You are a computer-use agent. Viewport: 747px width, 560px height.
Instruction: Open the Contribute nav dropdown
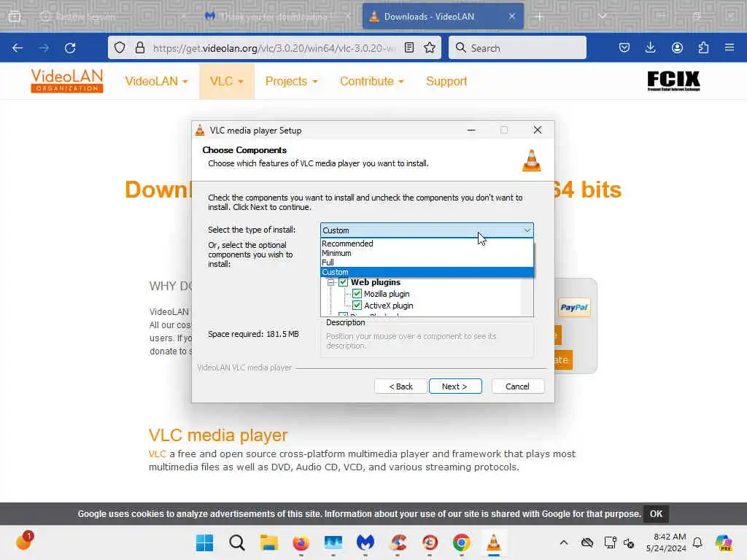coord(371,81)
